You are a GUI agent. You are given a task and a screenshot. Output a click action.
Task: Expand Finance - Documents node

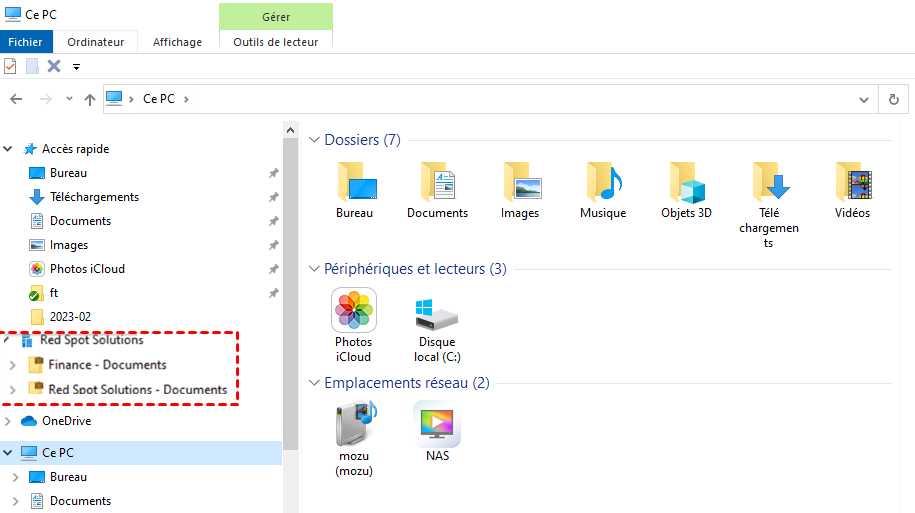coord(13,365)
